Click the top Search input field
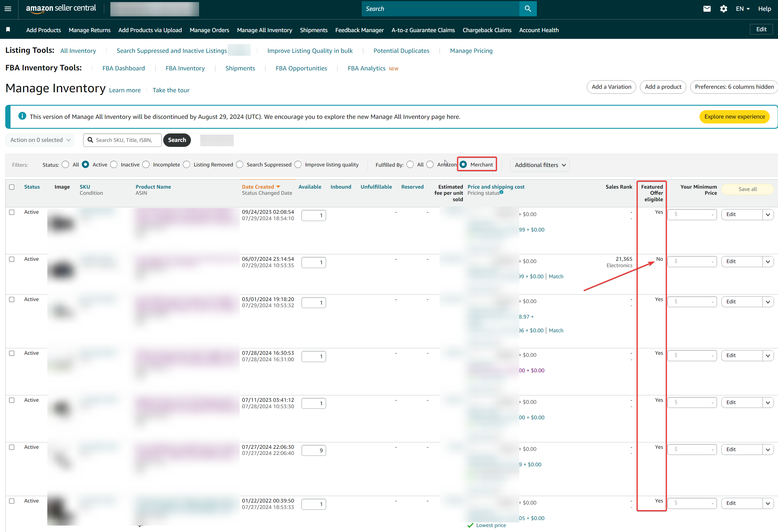This screenshot has height=532, width=778. point(440,9)
